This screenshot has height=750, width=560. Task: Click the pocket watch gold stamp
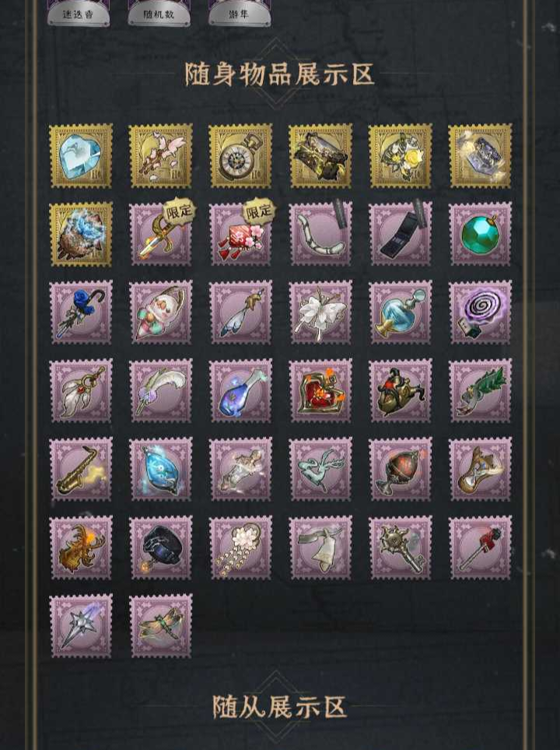[x=240, y=156]
